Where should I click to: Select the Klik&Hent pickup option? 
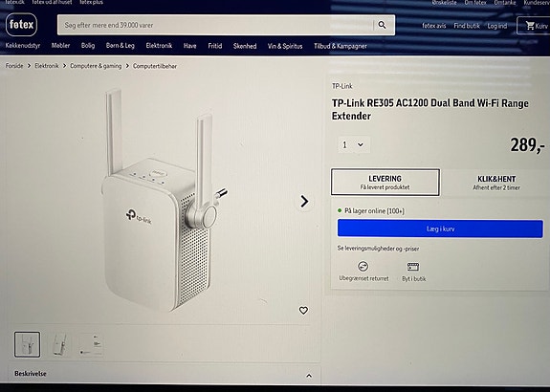(496, 183)
